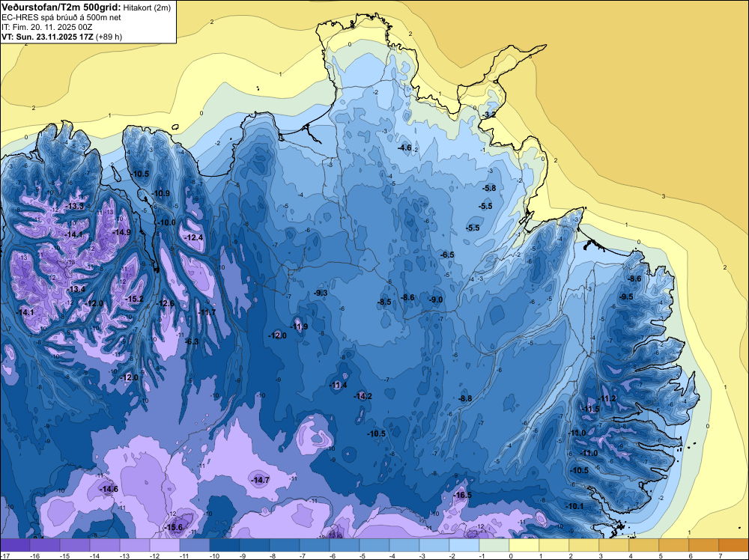The height and width of the screenshot is (560, 749).
Task: Select the -10.1 temperature value
Action: tap(574, 506)
